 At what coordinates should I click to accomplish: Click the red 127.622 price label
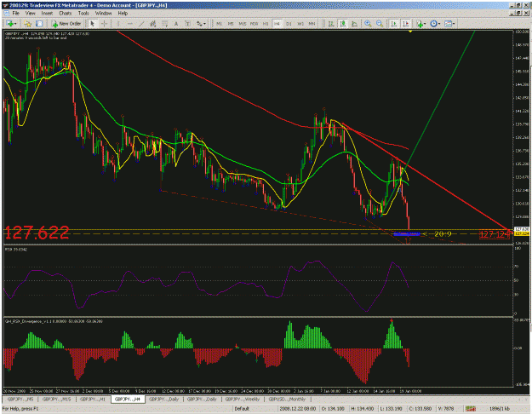(x=37, y=233)
